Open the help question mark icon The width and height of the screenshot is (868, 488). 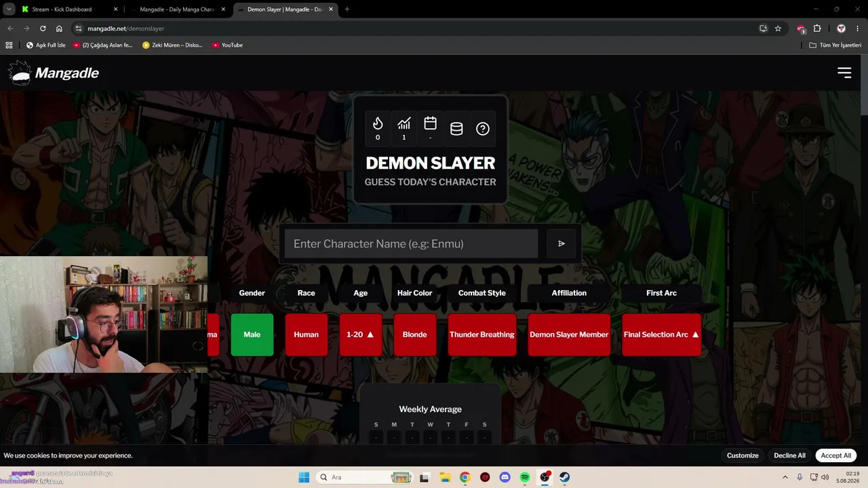click(x=483, y=129)
